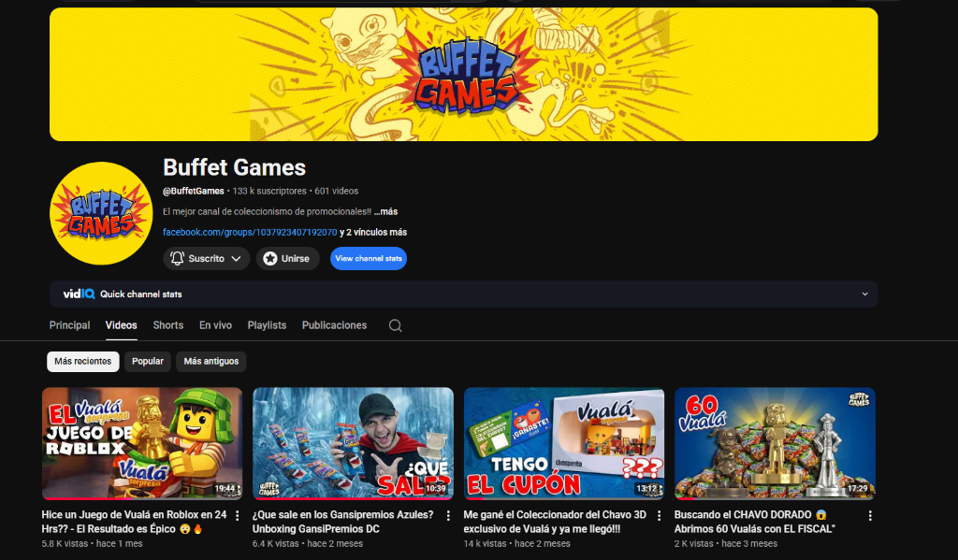The height and width of the screenshot is (560, 958).
Task: Select the Videos tab
Action: 121,325
